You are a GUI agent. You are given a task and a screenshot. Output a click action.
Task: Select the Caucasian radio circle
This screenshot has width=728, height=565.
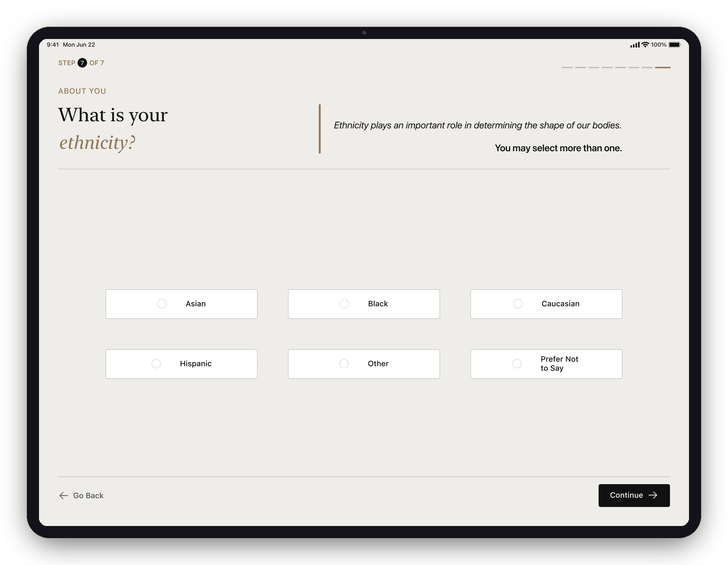[518, 304]
